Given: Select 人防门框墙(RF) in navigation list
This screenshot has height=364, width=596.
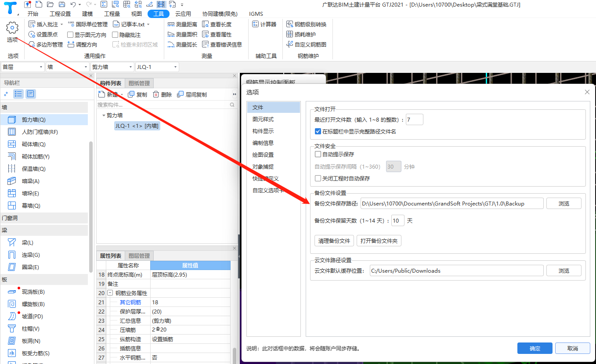Looking at the screenshot, I should [x=44, y=132].
